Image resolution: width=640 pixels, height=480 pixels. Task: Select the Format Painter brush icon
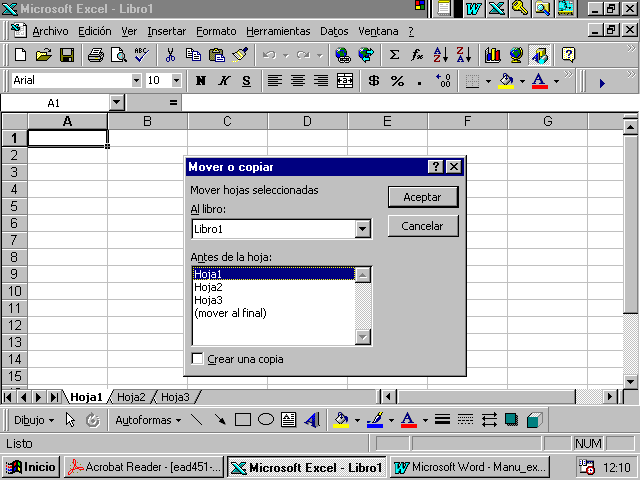[x=240, y=55]
